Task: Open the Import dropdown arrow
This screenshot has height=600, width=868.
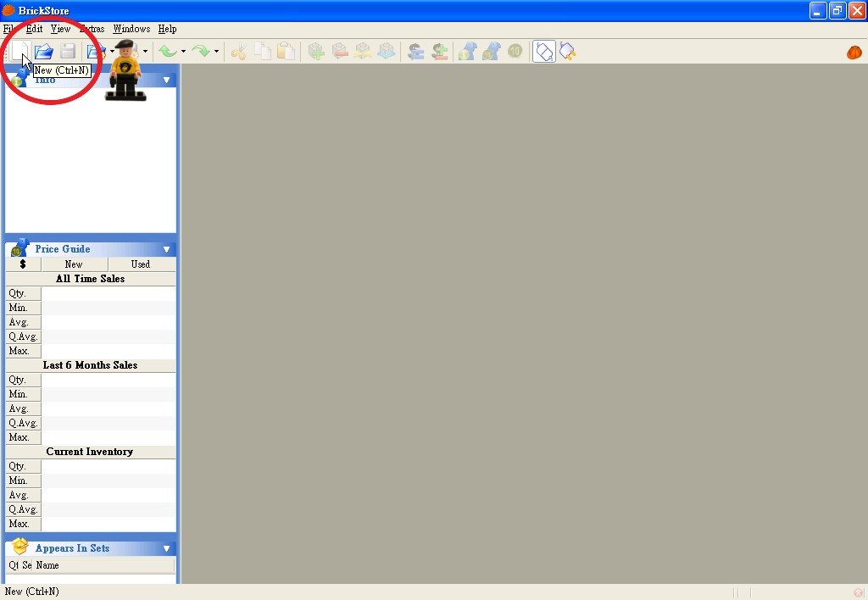Action: tap(112, 52)
